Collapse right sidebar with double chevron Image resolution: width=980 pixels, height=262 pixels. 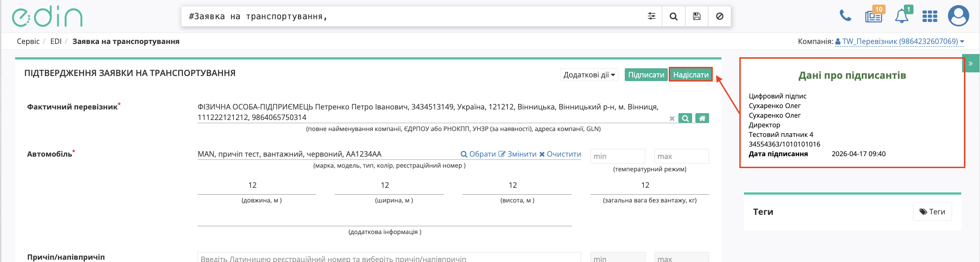click(x=970, y=64)
